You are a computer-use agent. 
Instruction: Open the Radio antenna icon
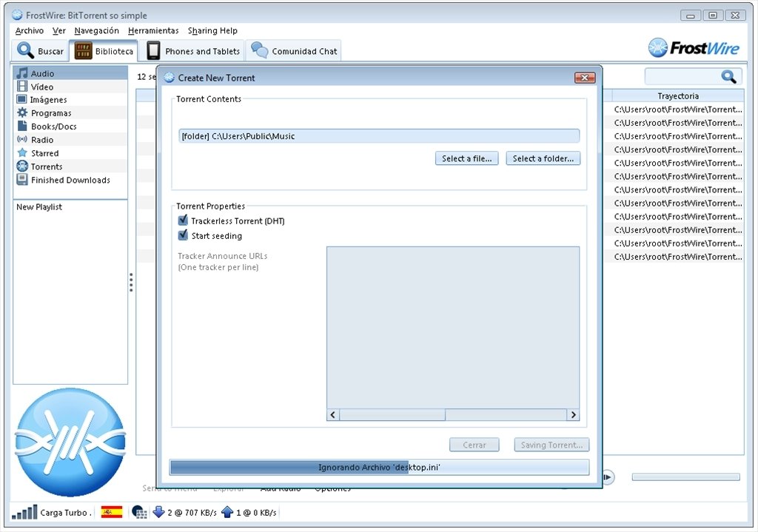(22, 139)
